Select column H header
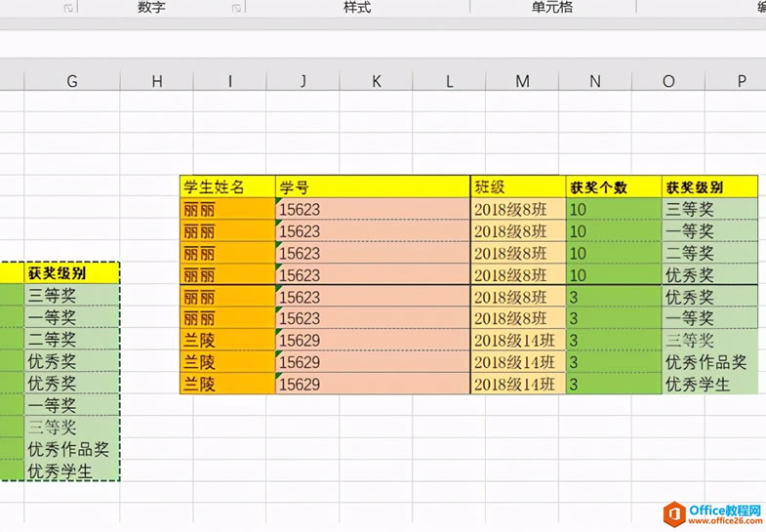This screenshot has height=532, width=766. [157, 81]
